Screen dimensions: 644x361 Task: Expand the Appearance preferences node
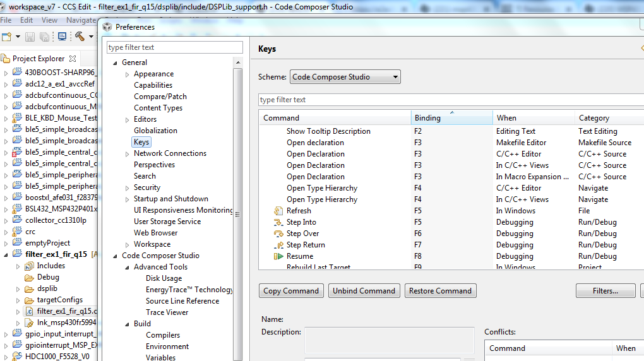[x=128, y=74]
